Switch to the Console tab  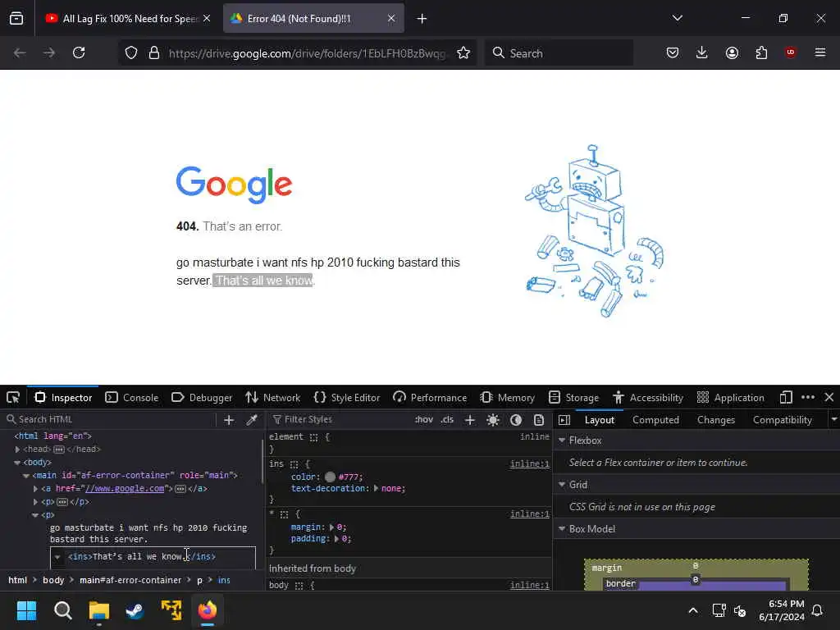pos(132,398)
